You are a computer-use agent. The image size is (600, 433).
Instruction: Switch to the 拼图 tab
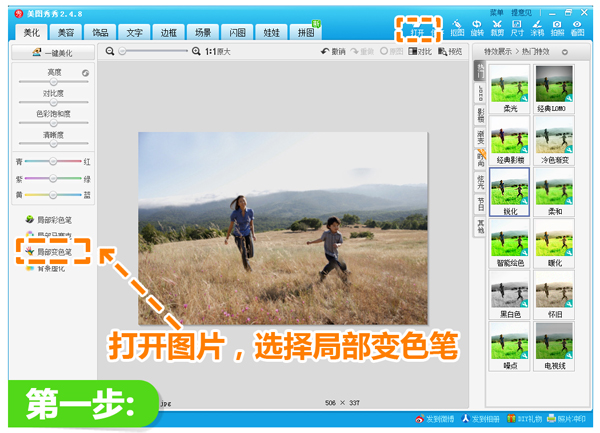point(306,33)
